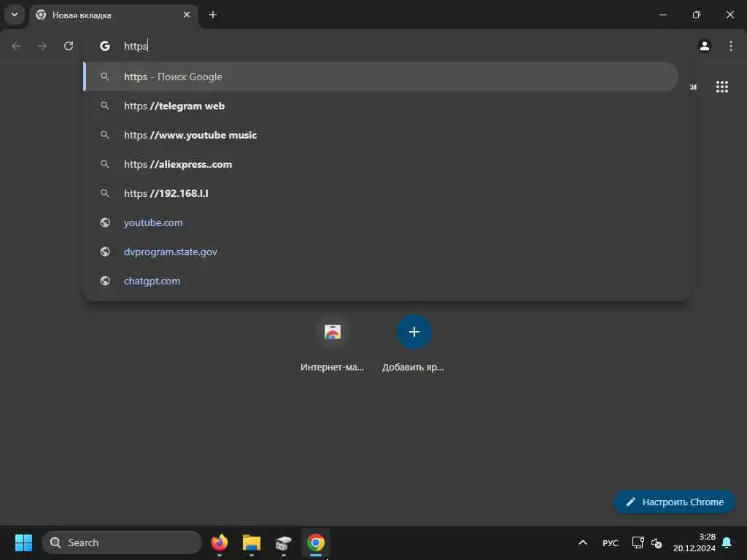This screenshot has height=560, width=747.
Task: Close the Новая вкладка tab
Action: click(187, 15)
